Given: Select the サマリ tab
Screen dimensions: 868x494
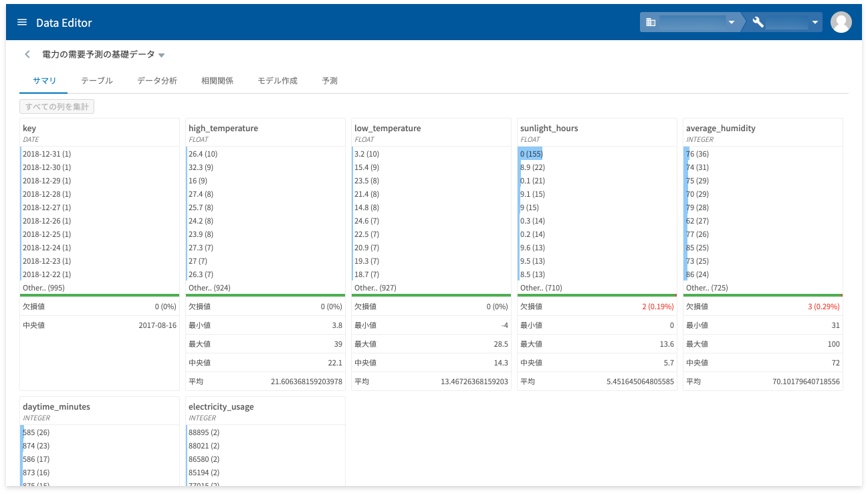Looking at the screenshot, I should 45,80.
